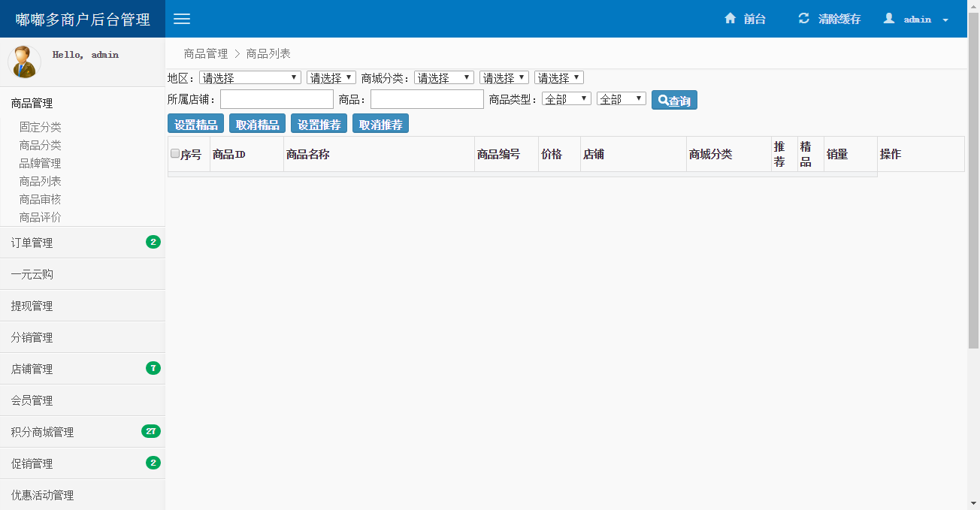Image resolution: width=980 pixels, height=510 pixels.
Task: Expand the 店铺管理 sidebar section
Action: point(83,369)
